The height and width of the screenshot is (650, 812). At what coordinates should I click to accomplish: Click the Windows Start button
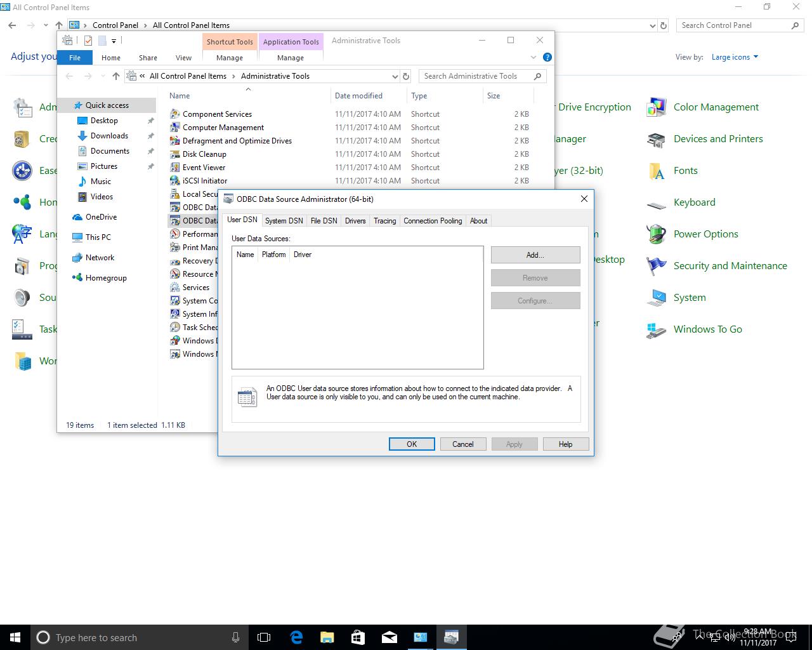click(x=15, y=637)
